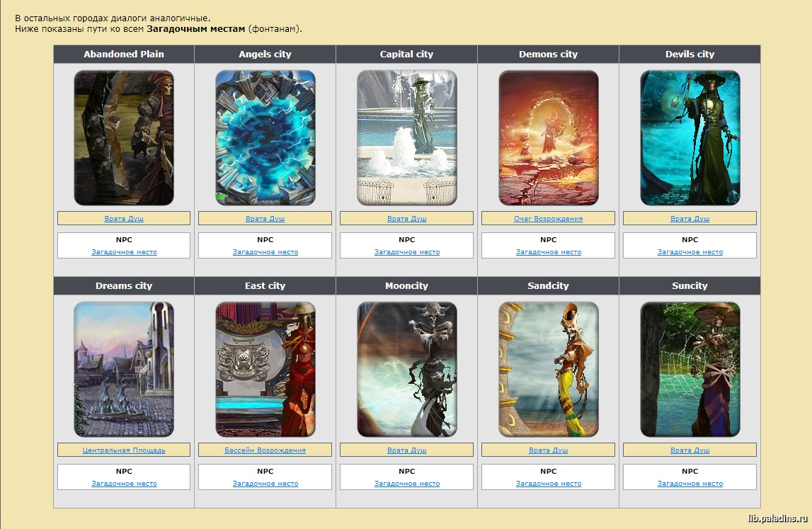Click Врата Душ link under Devils city
Image resolution: width=812 pixels, height=529 pixels.
click(x=690, y=219)
